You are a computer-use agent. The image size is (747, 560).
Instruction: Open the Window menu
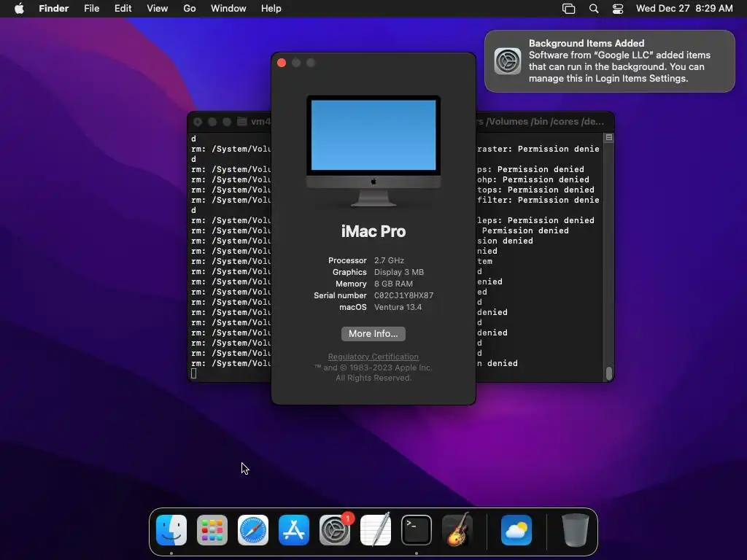coord(228,9)
